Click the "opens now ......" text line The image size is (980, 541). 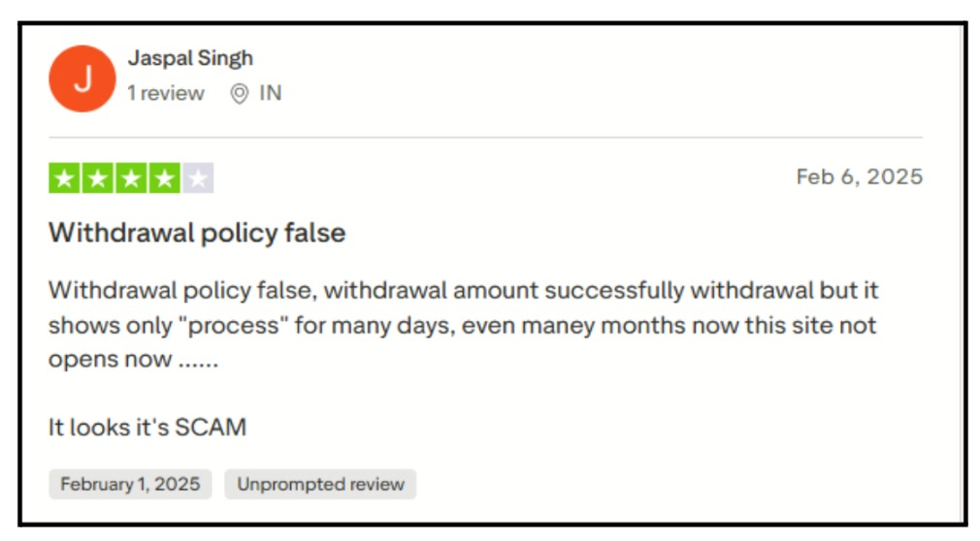[133, 359]
